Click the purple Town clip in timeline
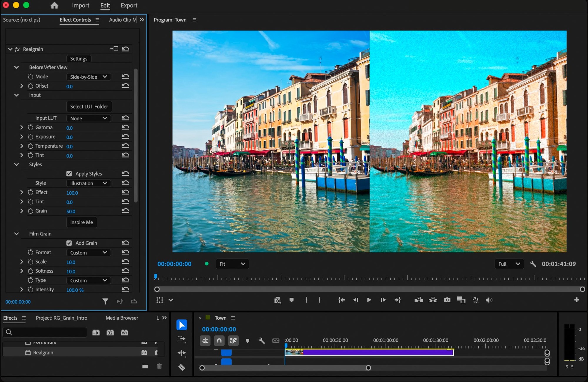588x382 pixels. (369, 352)
